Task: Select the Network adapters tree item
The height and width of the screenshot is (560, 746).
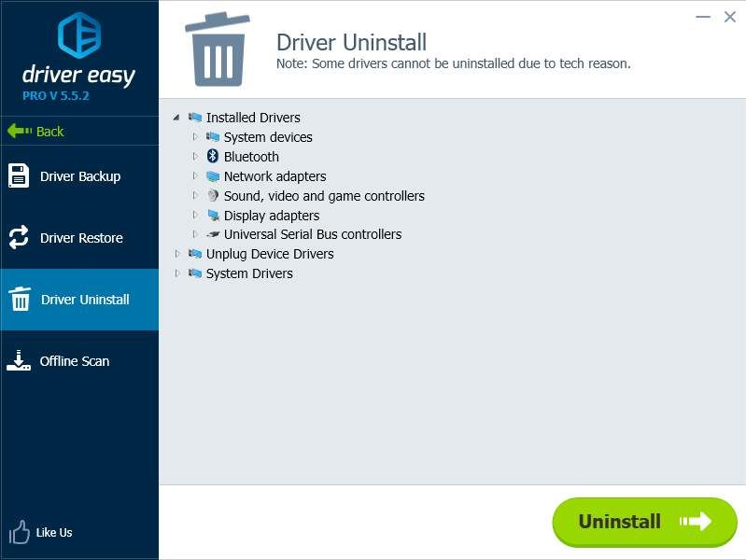Action: pos(275,176)
